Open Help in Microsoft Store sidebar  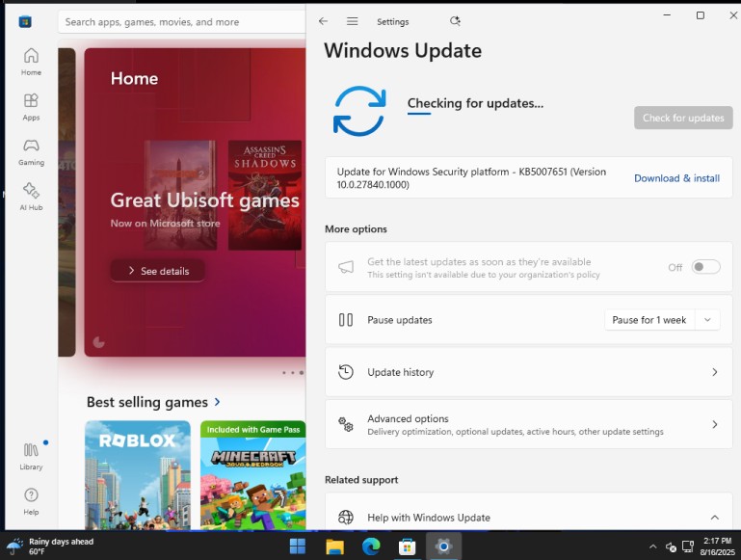tap(31, 501)
